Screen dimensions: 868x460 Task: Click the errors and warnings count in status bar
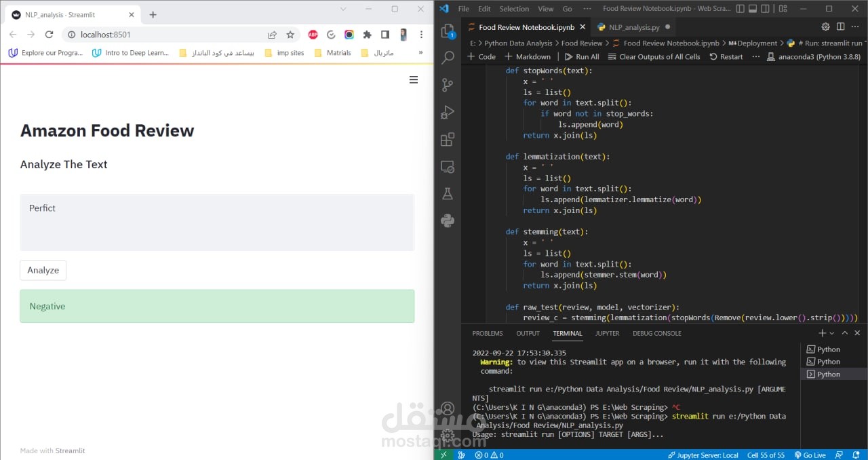pos(489,455)
